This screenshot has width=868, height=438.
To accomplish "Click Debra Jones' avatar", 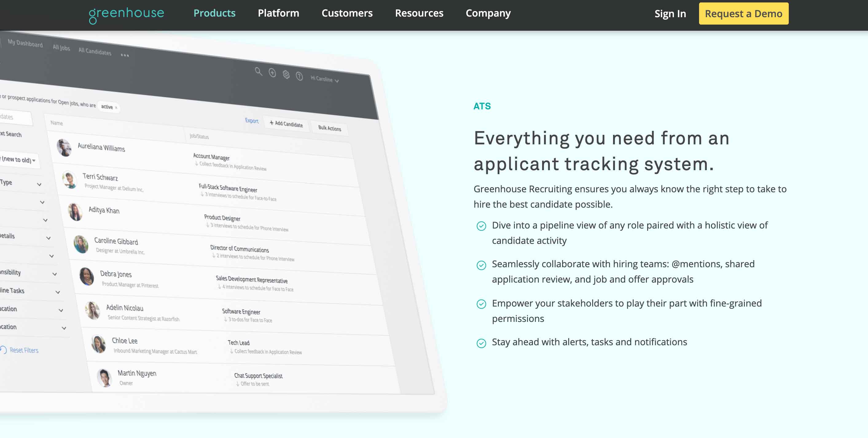I will tap(87, 277).
